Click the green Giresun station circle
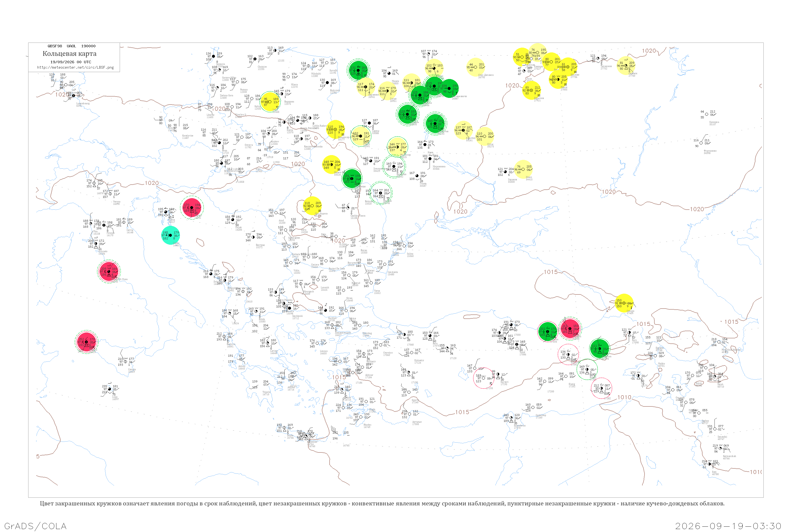798x532 pixels. pyautogui.click(x=548, y=331)
